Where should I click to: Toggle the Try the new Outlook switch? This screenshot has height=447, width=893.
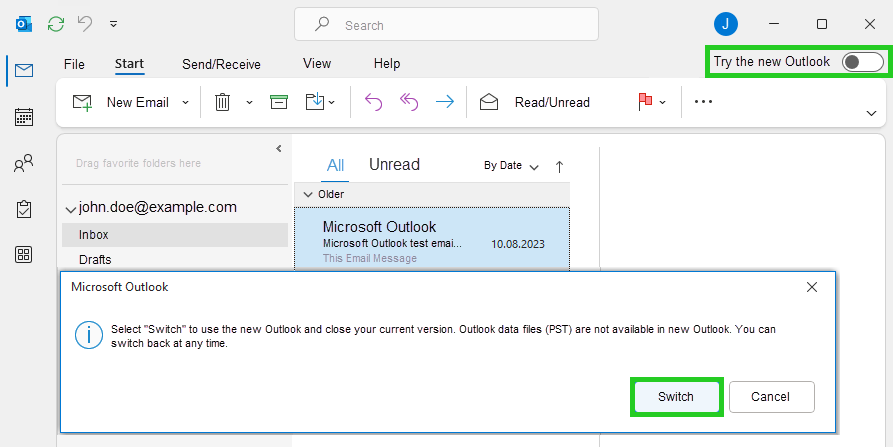[862, 62]
